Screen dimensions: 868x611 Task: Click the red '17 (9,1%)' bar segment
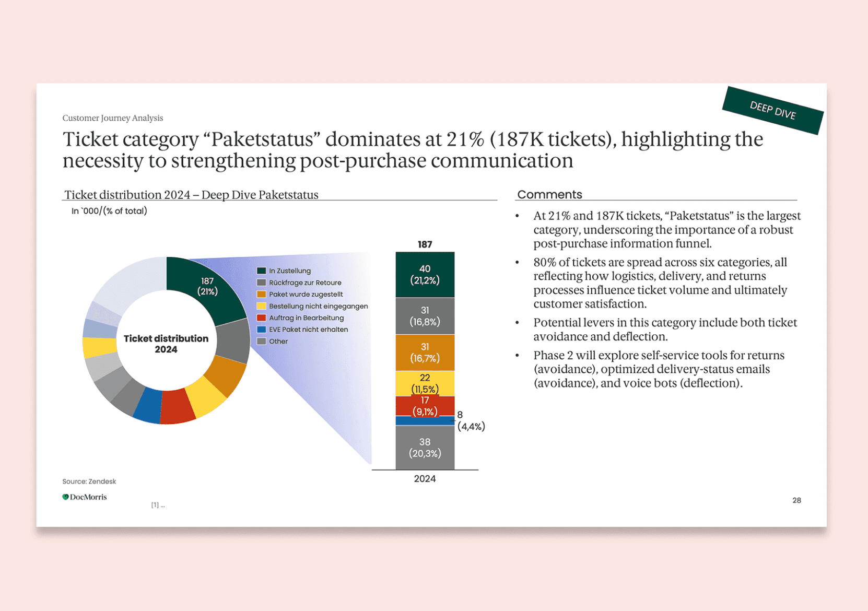(x=425, y=406)
